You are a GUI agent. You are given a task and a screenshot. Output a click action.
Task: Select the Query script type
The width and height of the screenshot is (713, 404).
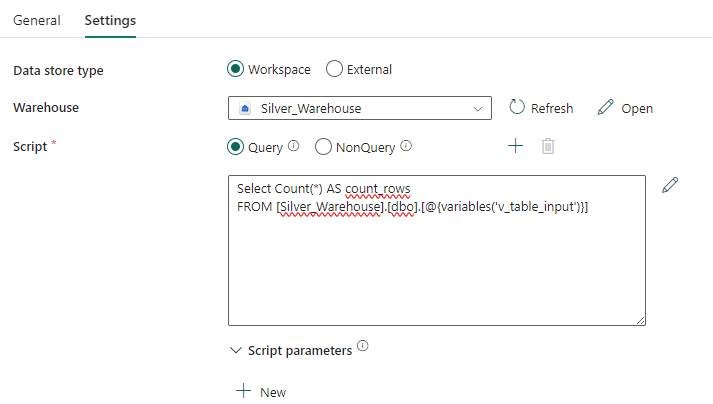(236, 147)
